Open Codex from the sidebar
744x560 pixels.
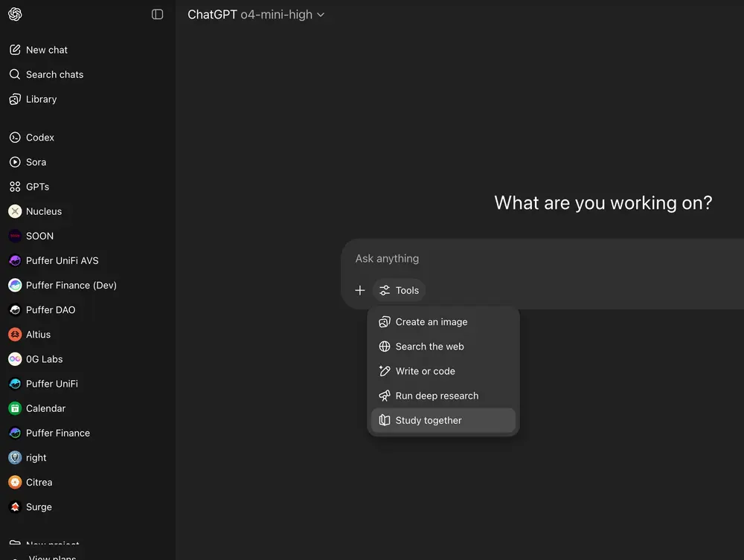coord(39,138)
